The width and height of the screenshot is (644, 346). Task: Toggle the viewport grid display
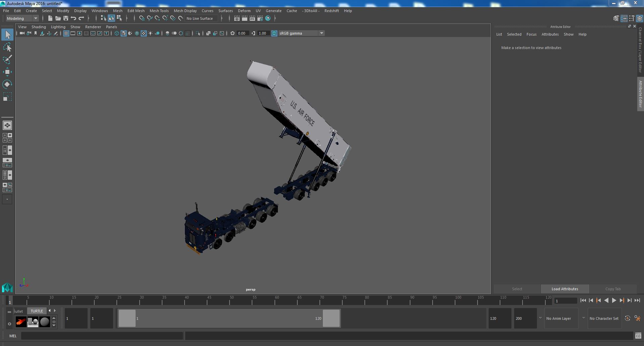66,33
